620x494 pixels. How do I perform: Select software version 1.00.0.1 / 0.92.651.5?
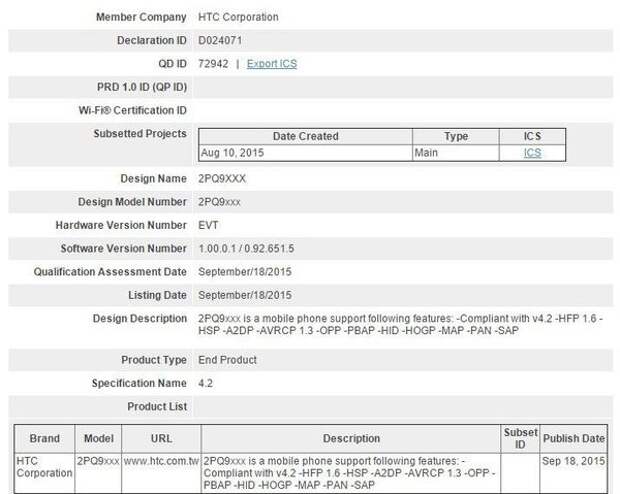click(246, 249)
